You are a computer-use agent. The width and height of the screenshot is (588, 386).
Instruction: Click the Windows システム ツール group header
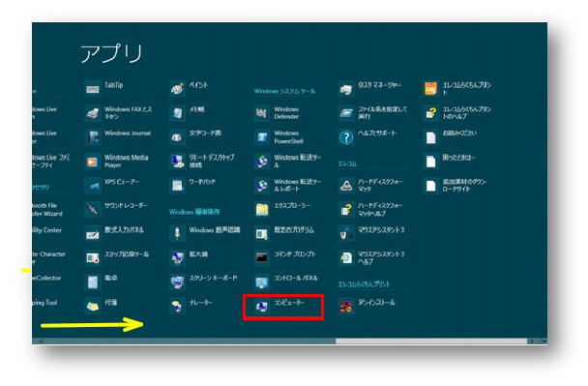click(x=284, y=91)
